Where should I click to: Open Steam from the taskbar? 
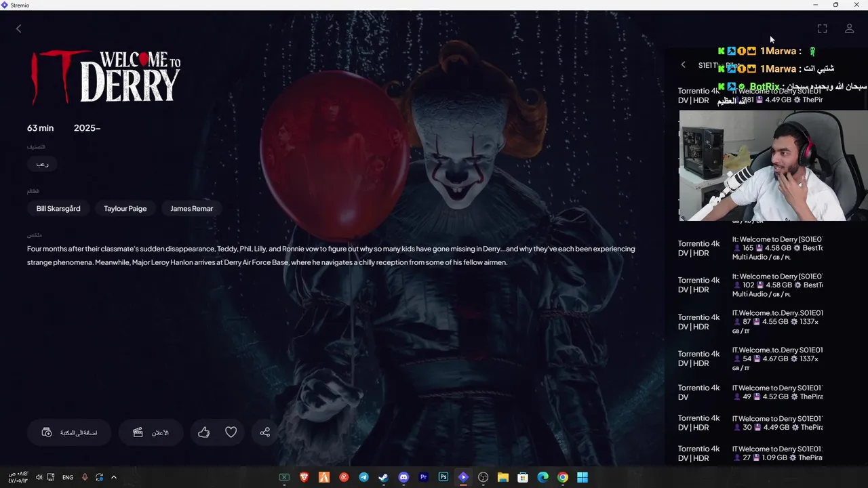pos(384,477)
